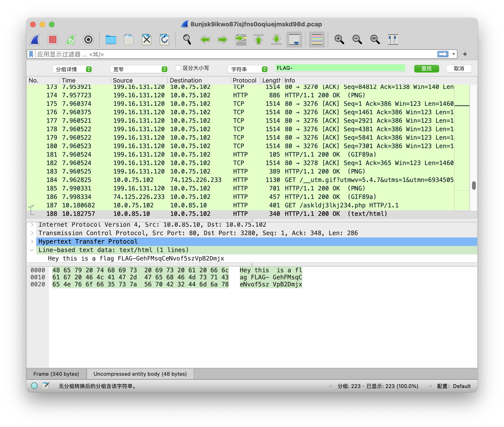The width and height of the screenshot is (504, 427).
Task: Click the packet list vertical scrollbar thumb
Action: click(x=474, y=186)
